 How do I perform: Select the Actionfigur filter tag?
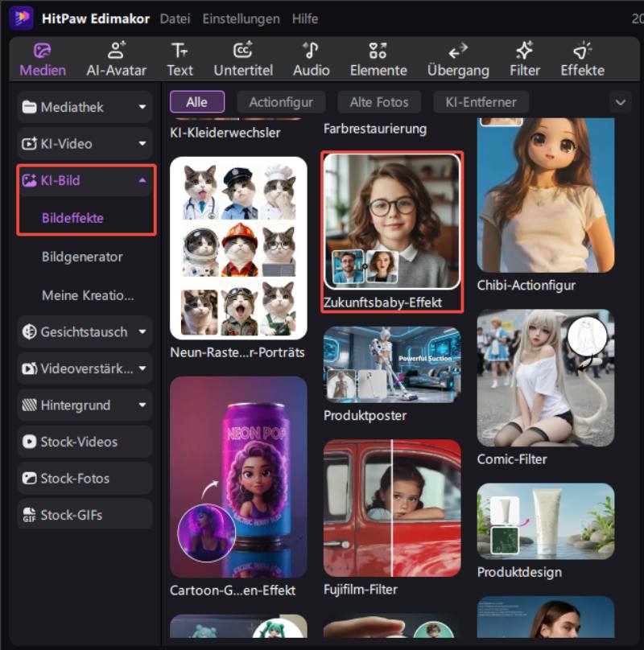(x=280, y=102)
